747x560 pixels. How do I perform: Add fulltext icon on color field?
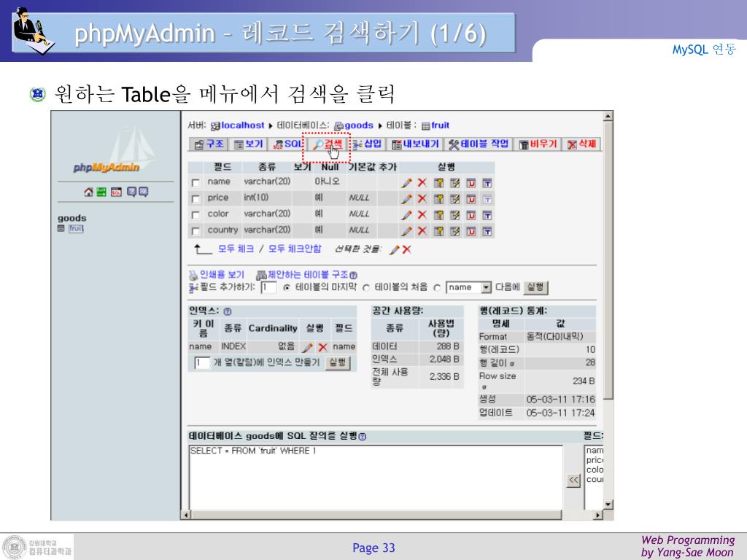[x=487, y=215]
